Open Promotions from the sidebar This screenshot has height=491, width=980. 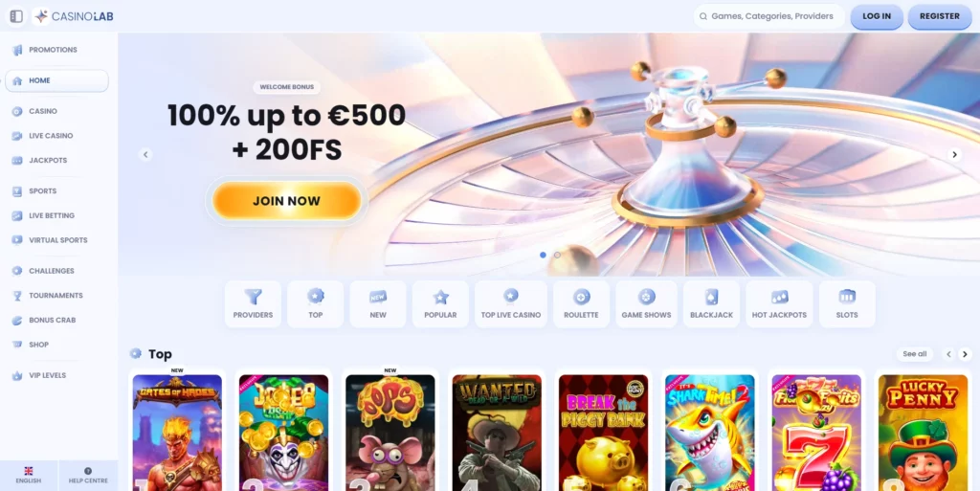[x=44, y=50]
